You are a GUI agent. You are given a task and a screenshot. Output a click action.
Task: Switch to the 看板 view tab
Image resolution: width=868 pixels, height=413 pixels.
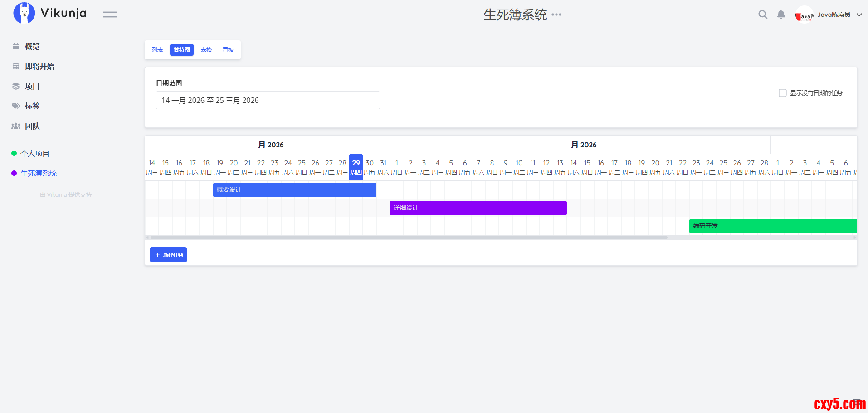[x=228, y=50]
